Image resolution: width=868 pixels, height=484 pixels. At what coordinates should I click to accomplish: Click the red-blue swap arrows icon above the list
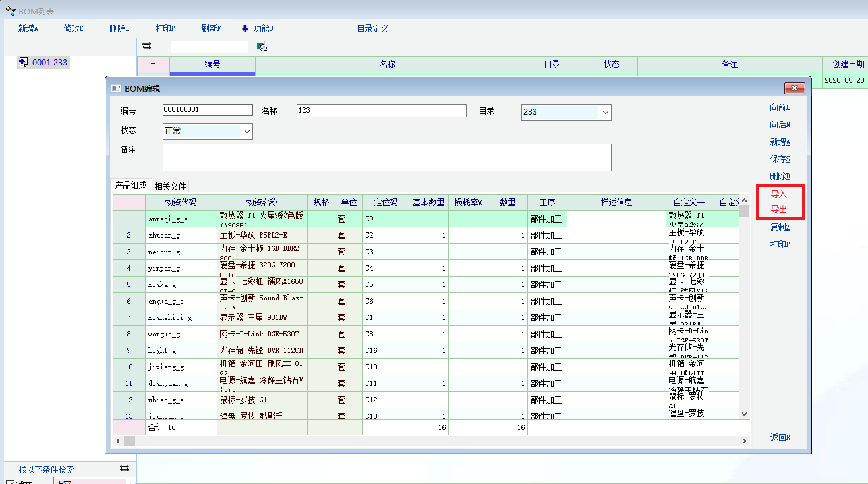click(147, 46)
